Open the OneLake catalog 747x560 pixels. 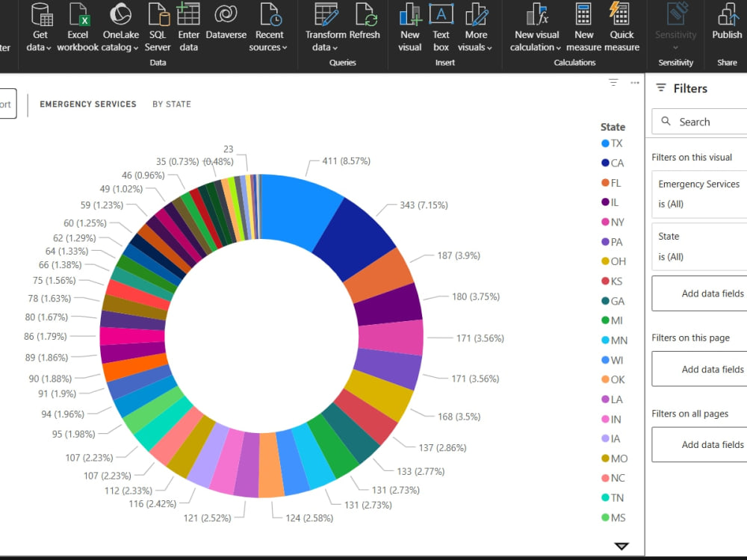pos(120,28)
